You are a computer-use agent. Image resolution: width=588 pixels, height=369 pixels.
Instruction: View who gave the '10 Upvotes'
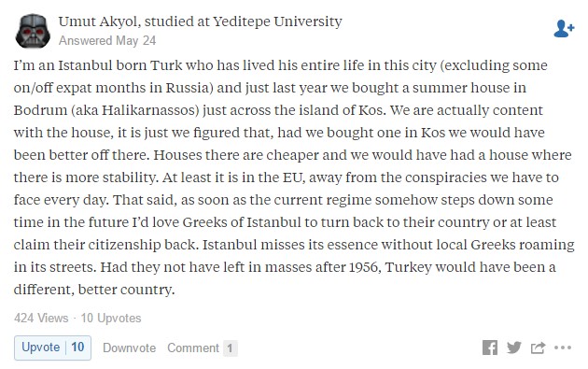click(x=111, y=319)
